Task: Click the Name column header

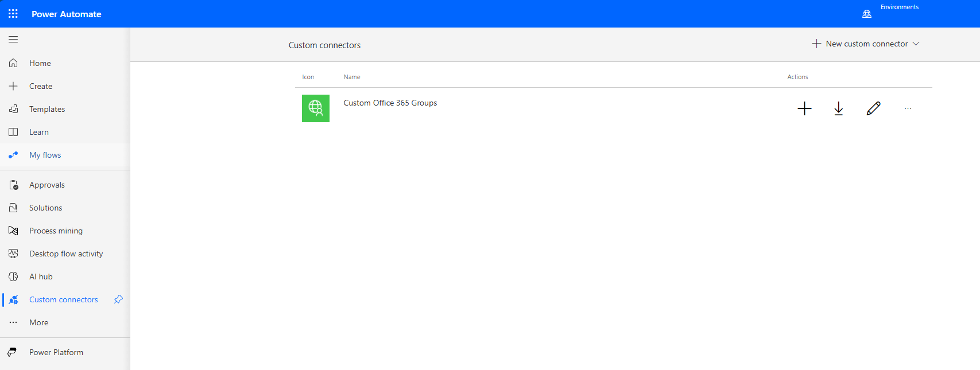Action: coord(352,77)
